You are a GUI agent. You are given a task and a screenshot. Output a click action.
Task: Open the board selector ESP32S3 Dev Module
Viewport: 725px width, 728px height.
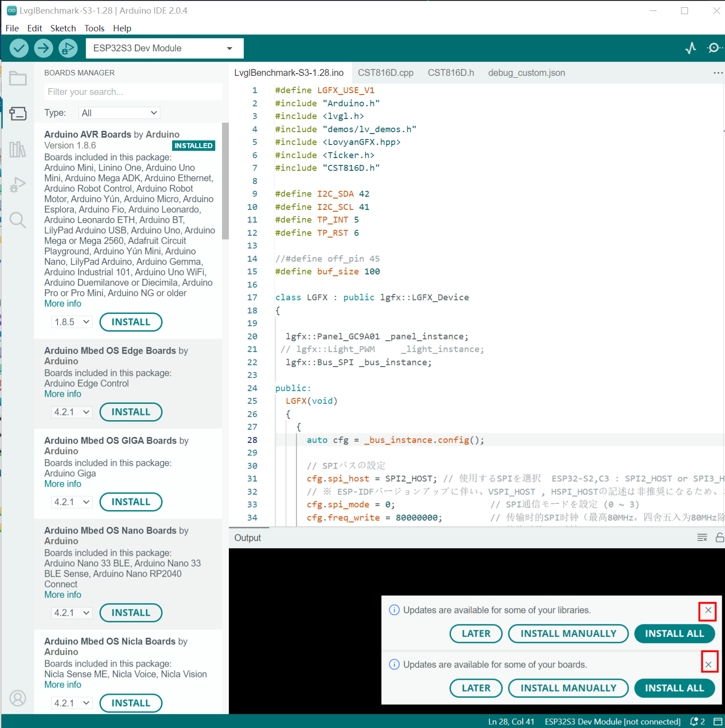tap(164, 48)
